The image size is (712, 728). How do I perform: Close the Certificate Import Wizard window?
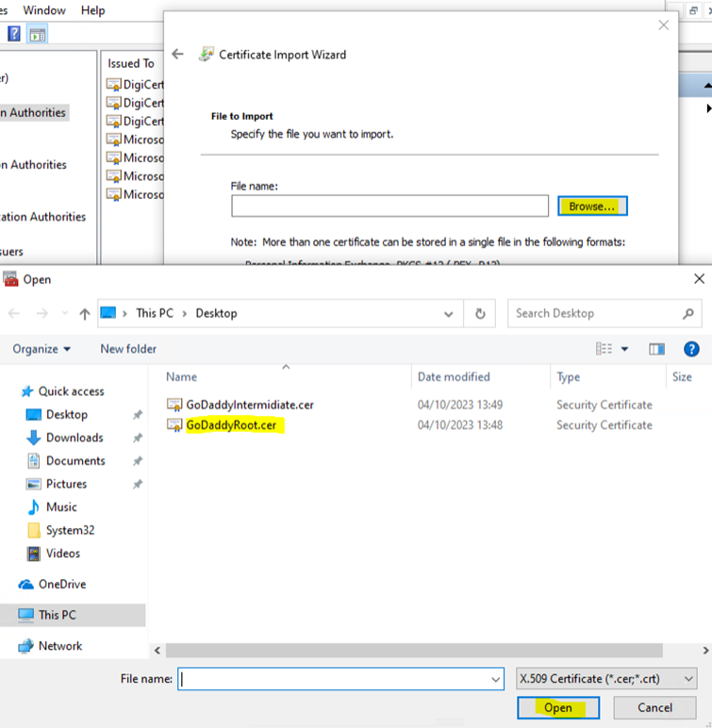[663, 25]
